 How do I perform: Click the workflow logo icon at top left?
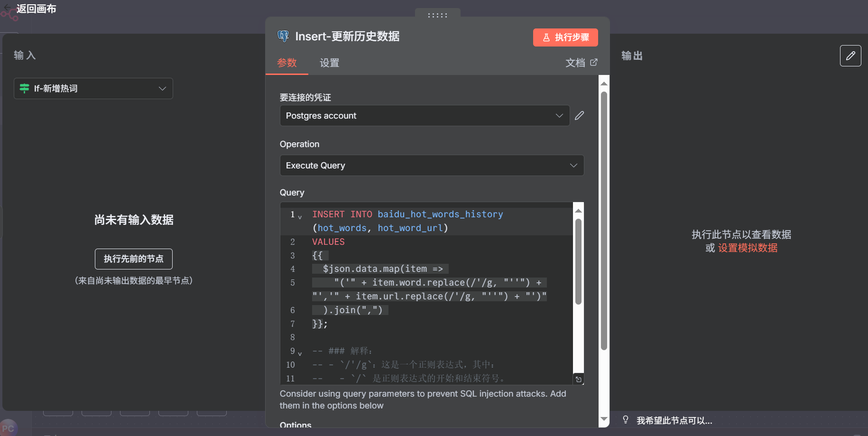[9, 16]
